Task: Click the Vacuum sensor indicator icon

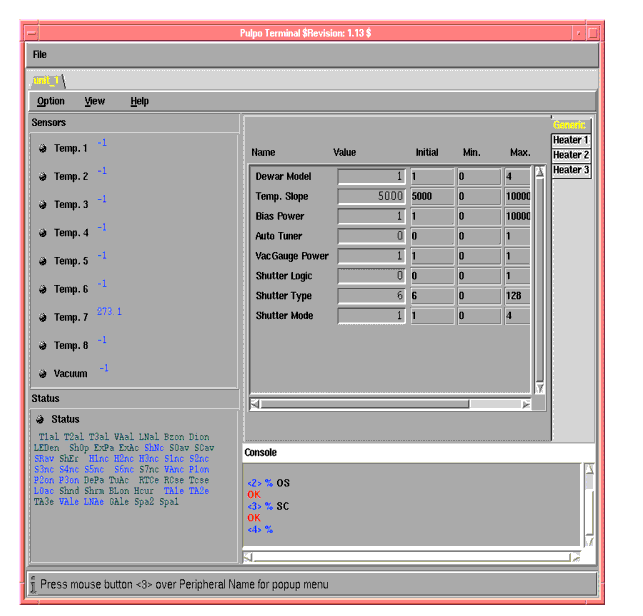Action: pos(43,374)
